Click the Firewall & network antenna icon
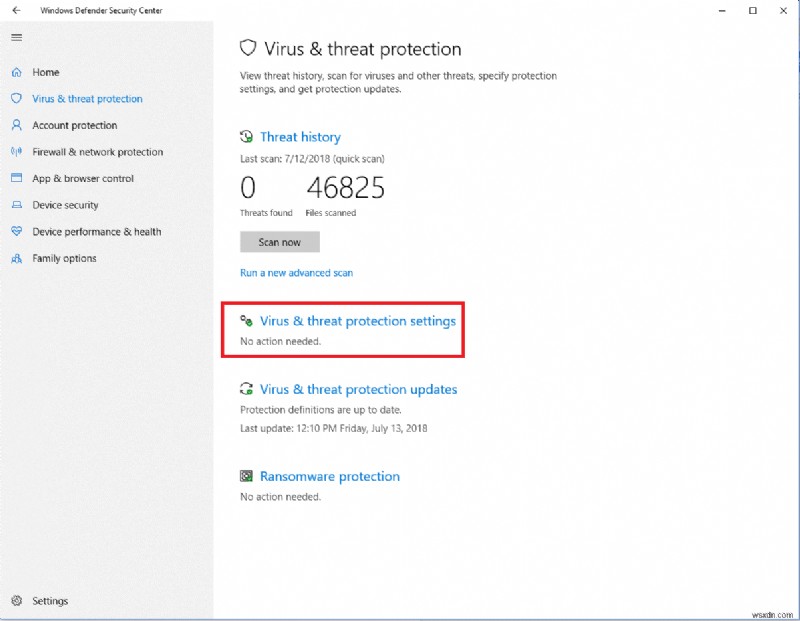The width and height of the screenshot is (800, 621). pos(16,152)
